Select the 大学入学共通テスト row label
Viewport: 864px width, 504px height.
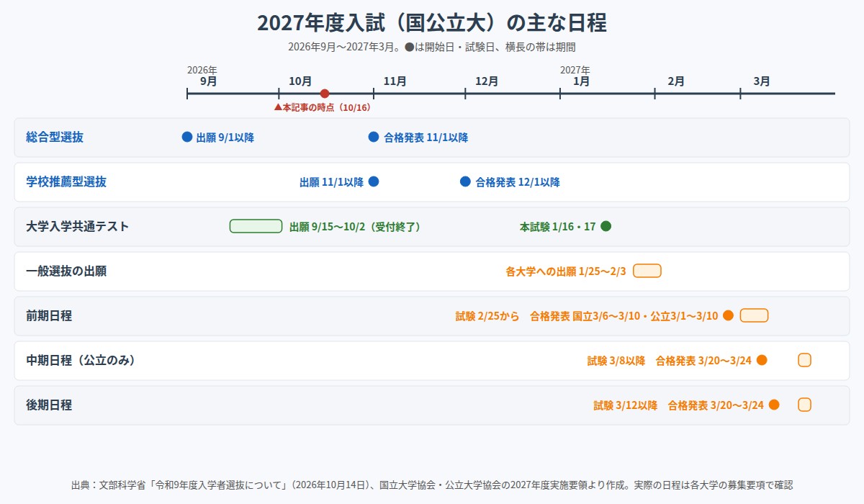[78, 226]
